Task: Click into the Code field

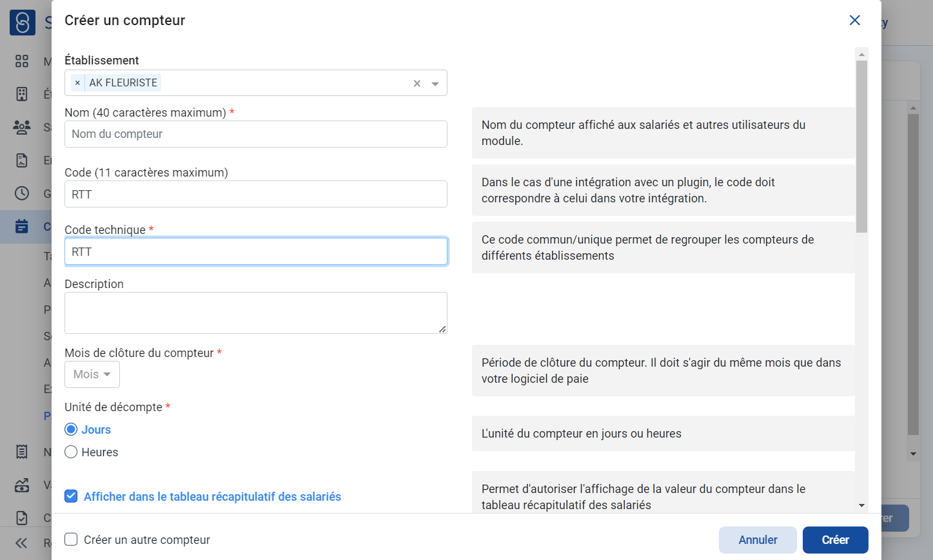Action: click(x=256, y=194)
